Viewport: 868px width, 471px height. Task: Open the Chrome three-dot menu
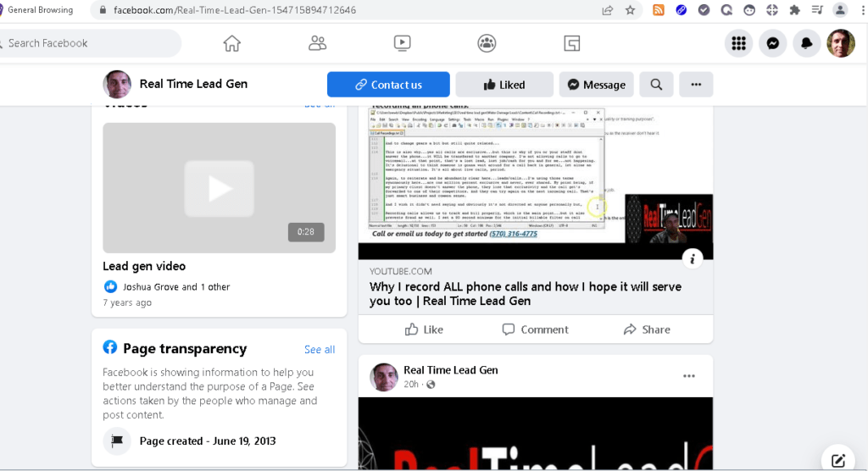[x=862, y=10]
